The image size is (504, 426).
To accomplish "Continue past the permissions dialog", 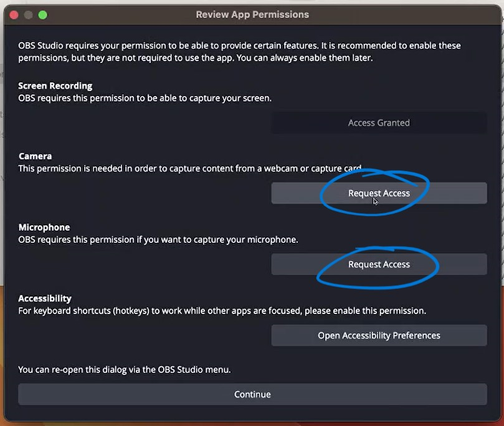I will [x=252, y=394].
